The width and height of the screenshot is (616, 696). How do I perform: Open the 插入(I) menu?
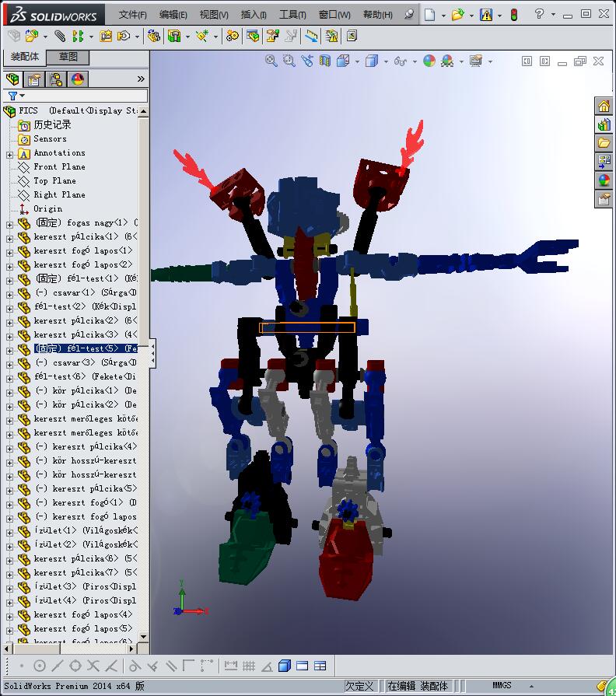click(x=254, y=15)
